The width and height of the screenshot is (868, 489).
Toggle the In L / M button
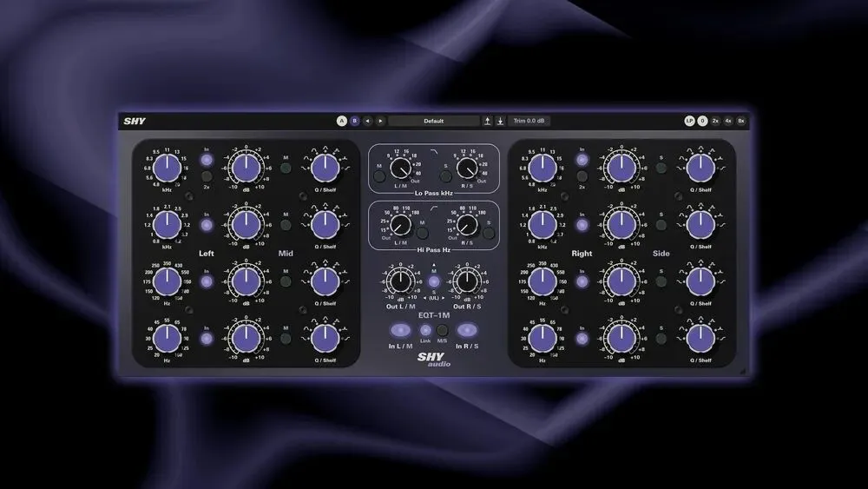400,330
